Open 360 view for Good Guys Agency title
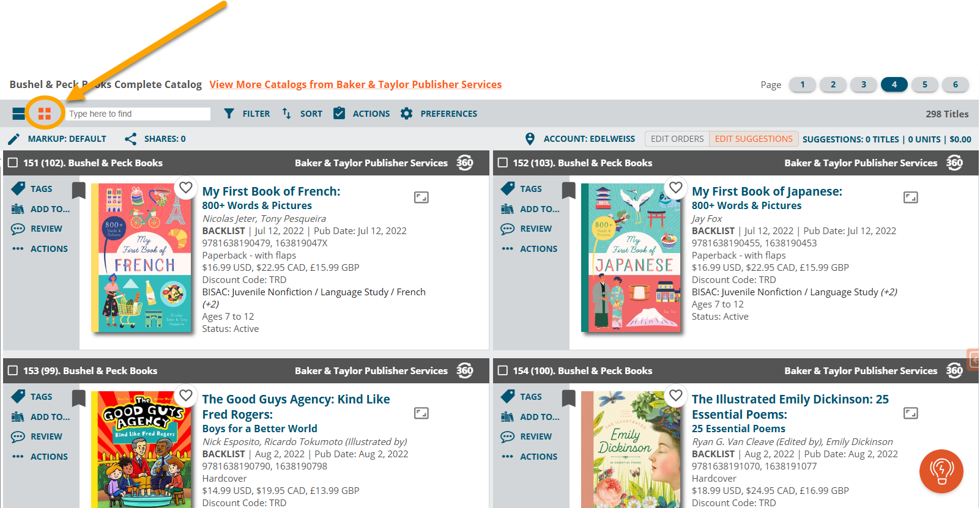This screenshot has width=980, height=508. coord(465,370)
